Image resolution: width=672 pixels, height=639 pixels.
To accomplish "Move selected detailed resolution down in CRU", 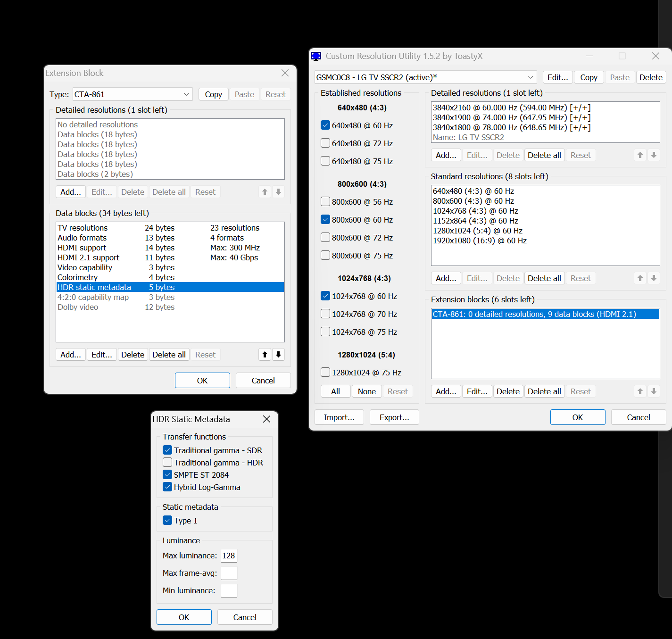I will coord(654,155).
